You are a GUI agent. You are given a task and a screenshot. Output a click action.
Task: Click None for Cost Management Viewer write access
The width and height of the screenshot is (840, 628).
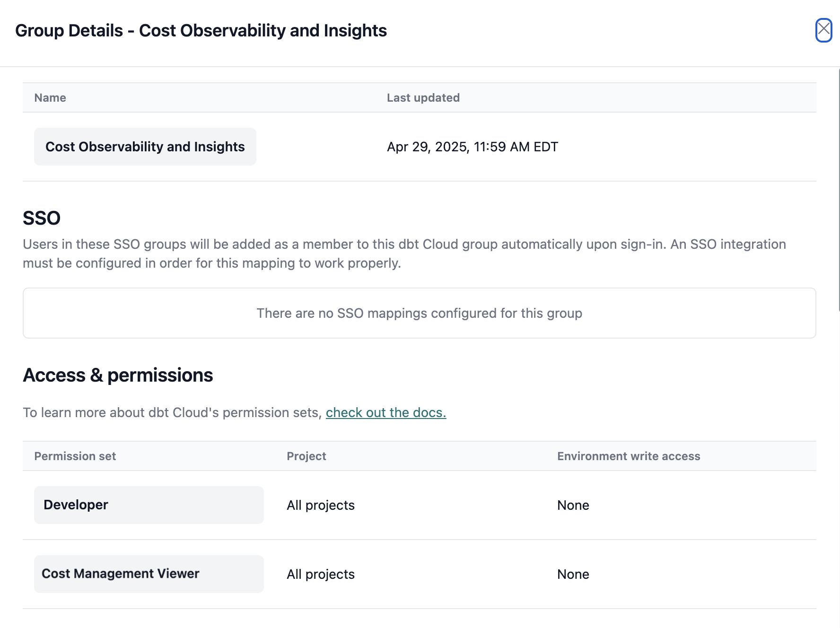(x=573, y=574)
